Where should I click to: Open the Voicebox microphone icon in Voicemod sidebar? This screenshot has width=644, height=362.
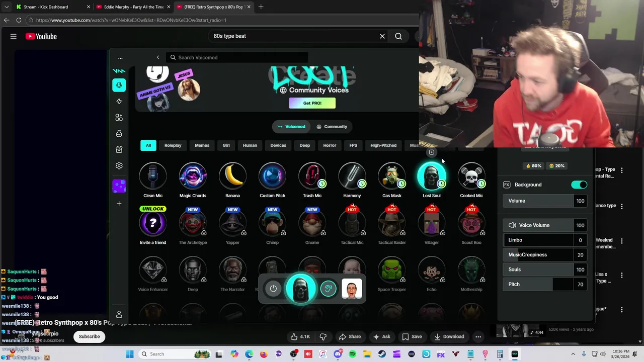coord(119,85)
